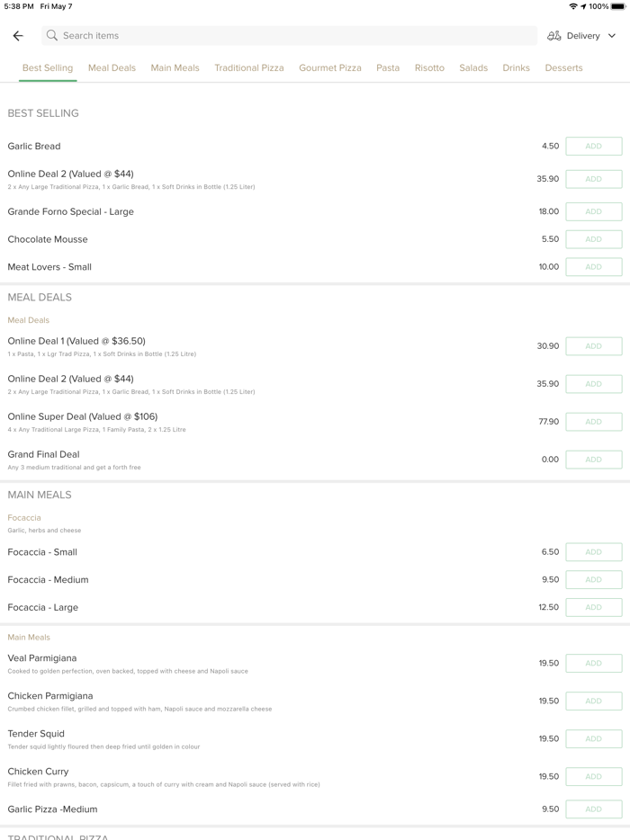Go to the Traditional Pizza tab

249,67
